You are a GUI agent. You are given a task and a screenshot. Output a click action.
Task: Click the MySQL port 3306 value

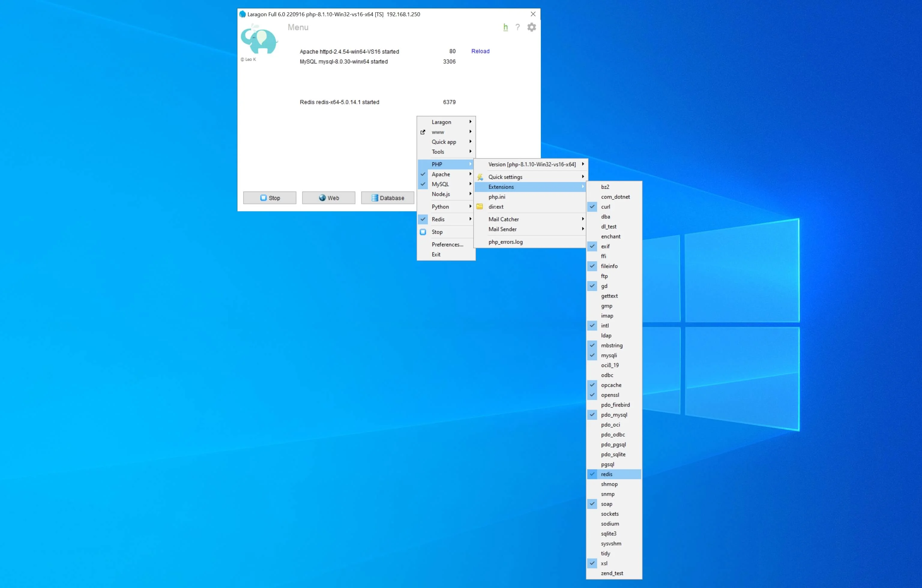pos(449,62)
